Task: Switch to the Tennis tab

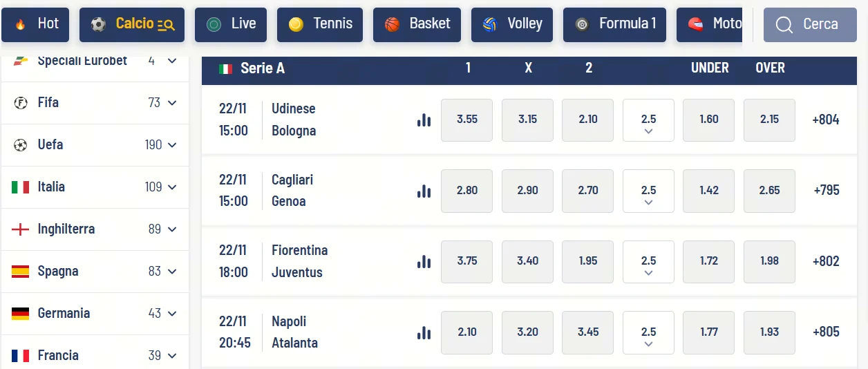Action: click(x=325, y=24)
